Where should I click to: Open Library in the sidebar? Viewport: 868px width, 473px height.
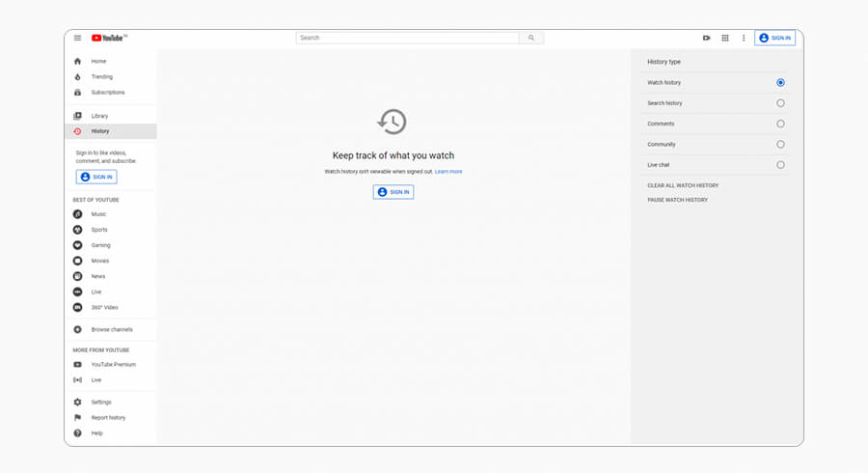coord(99,116)
